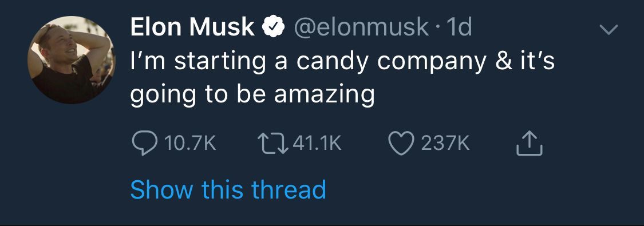The width and height of the screenshot is (644, 226).
Task: Click the word "amazing" in the tweet
Action: click(x=325, y=95)
